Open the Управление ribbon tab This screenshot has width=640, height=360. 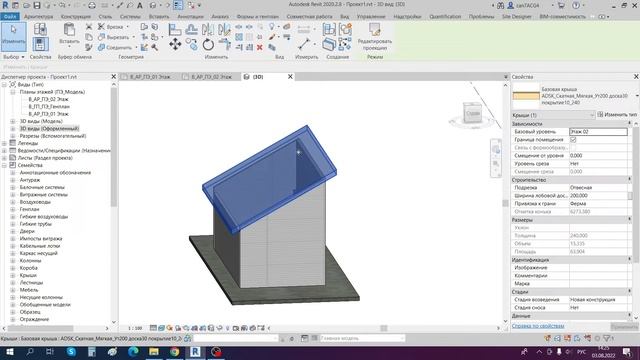tap(371, 17)
